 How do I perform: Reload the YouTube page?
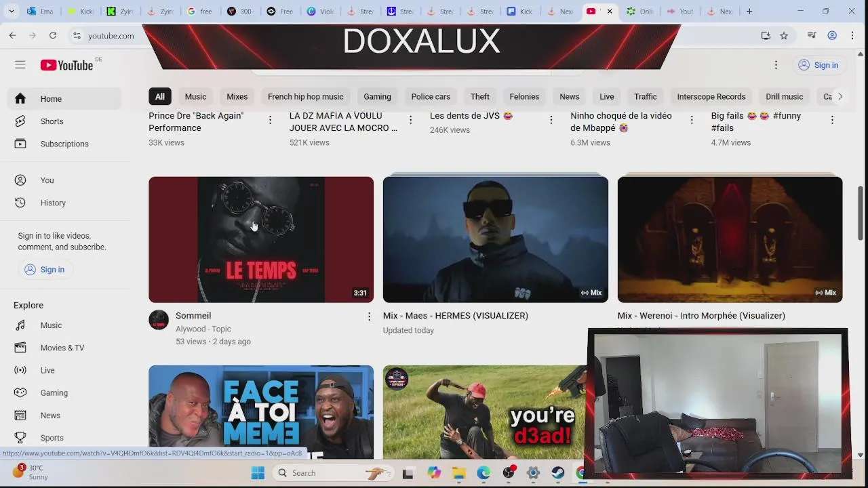point(53,35)
